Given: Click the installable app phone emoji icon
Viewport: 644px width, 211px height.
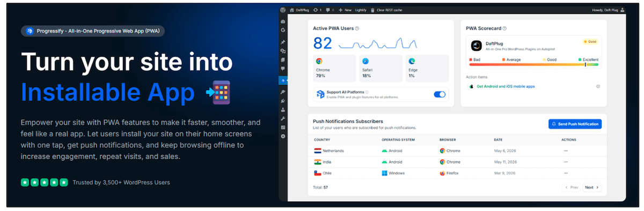Looking at the screenshot, I should [218, 92].
